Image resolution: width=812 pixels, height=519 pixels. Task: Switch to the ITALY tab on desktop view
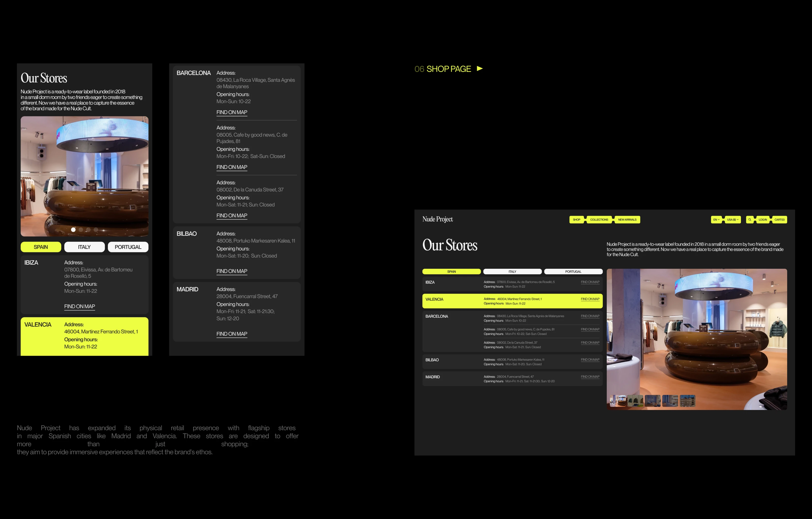[512, 272]
